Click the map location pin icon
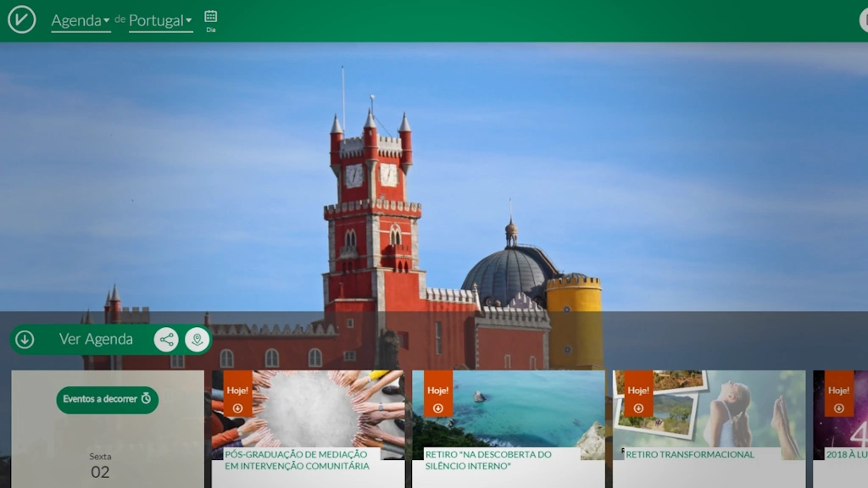Image resolution: width=868 pixels, height=488 pixels. pyautogui.click(x=197, y=339)
